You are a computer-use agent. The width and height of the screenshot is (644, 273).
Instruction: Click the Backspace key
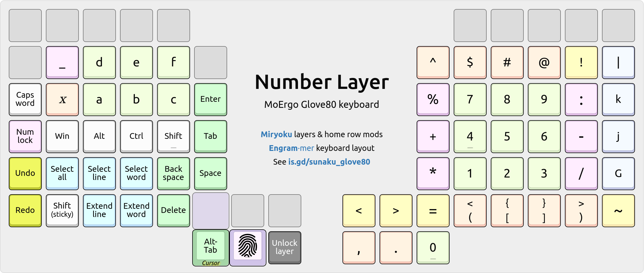[x=174, y=174]
